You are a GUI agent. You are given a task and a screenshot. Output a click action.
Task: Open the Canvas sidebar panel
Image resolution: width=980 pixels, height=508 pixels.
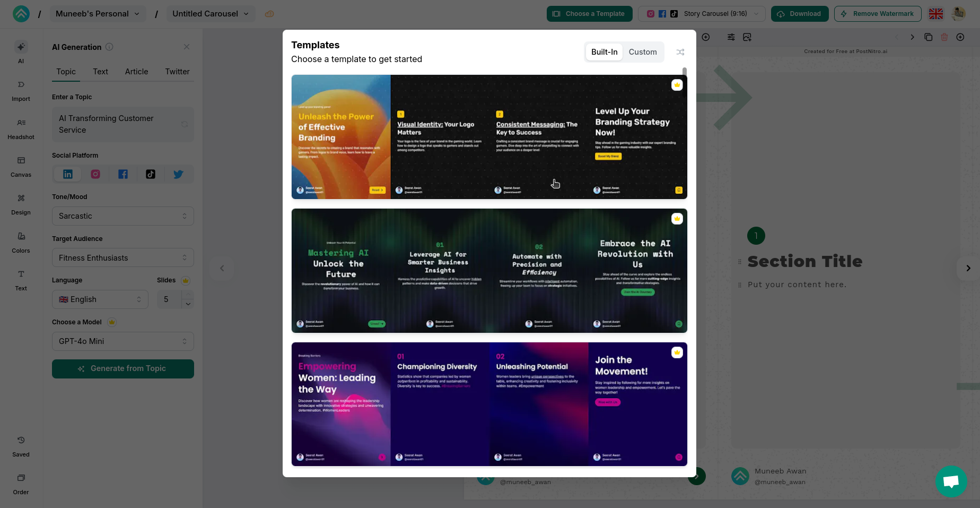21,167
